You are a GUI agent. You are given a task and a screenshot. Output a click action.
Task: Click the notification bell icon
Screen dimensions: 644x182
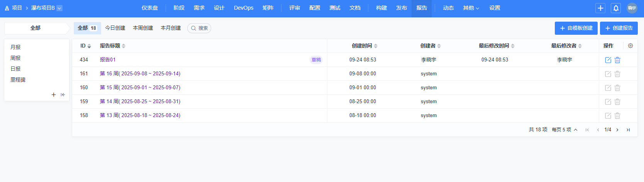616,8
